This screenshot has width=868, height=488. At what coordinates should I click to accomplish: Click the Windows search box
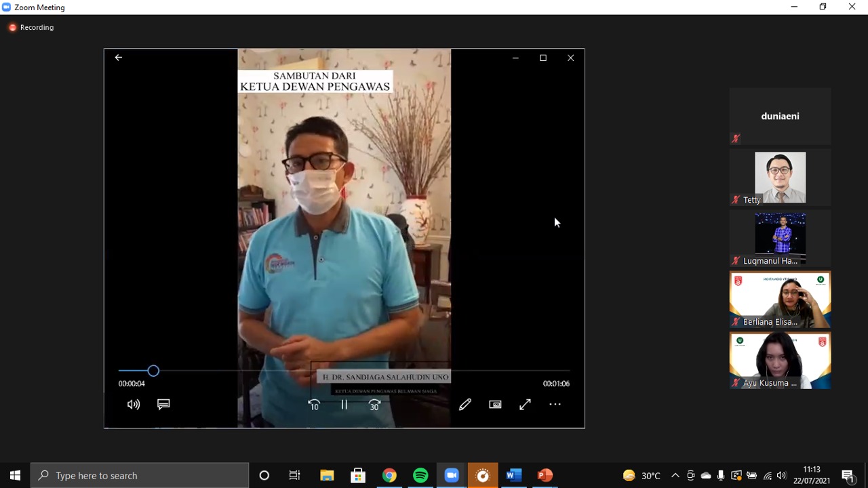coord(140,475)
